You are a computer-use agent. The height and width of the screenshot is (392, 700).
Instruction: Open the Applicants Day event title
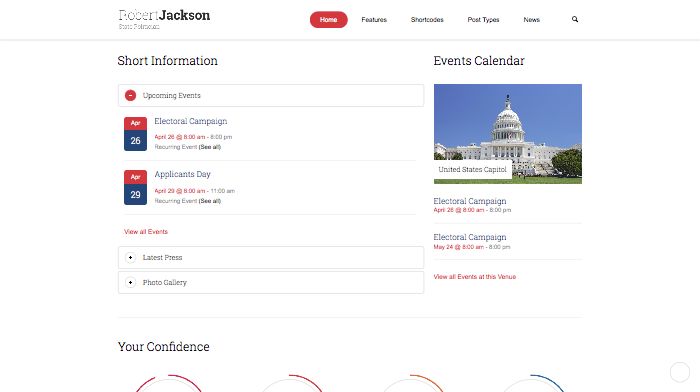(183, 174)
